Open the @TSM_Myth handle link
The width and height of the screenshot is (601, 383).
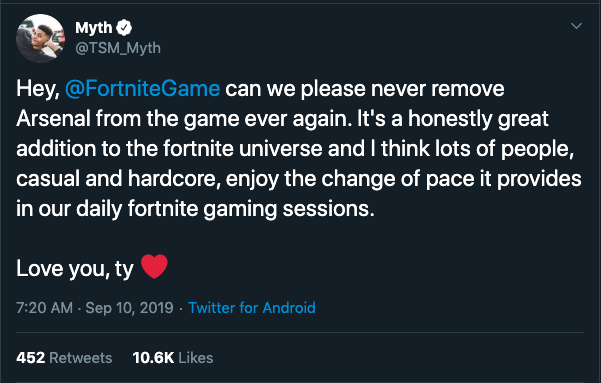(118, 48)
